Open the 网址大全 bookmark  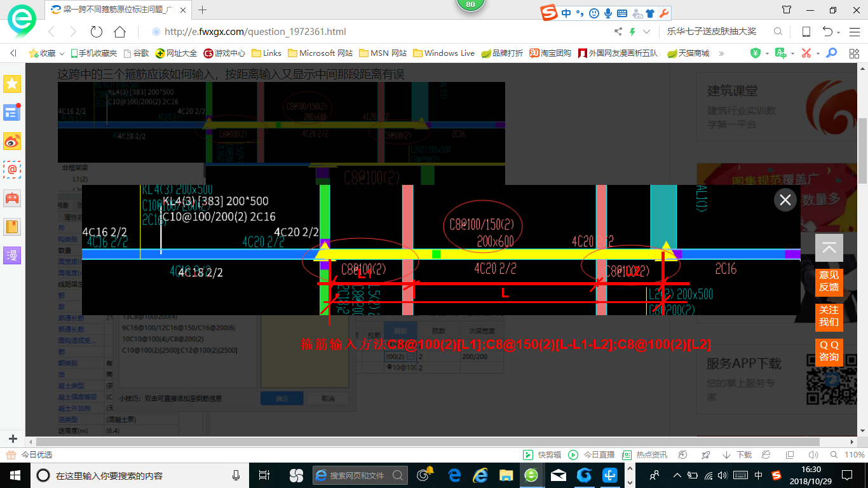pyautogui.click(x=177, y=53)
